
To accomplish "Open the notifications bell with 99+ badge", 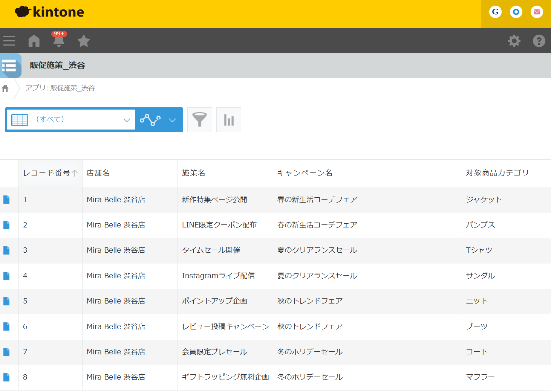I will click(59, 41).
